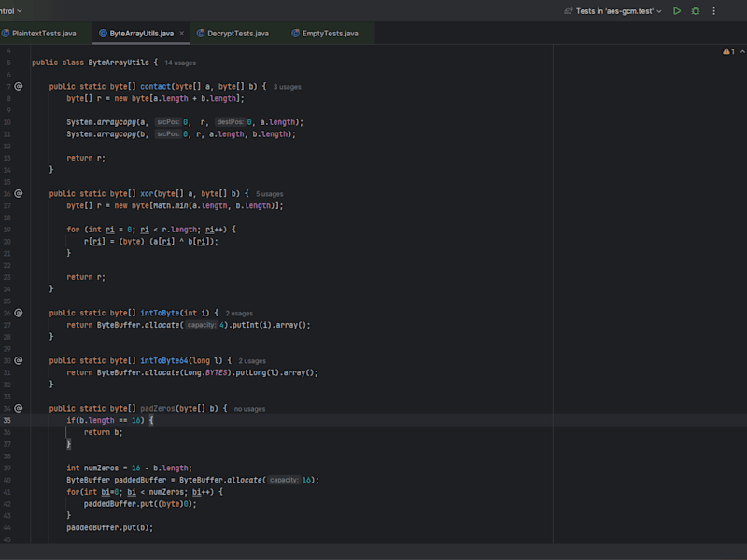Click the method name contact
This screenshot has height=560, width=747.
click(155, 86)
